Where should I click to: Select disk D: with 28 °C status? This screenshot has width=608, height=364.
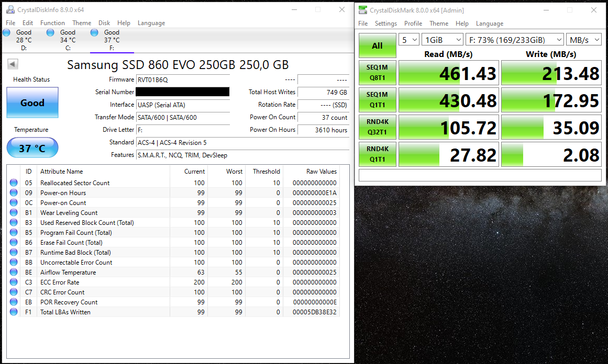coord(23,40)
